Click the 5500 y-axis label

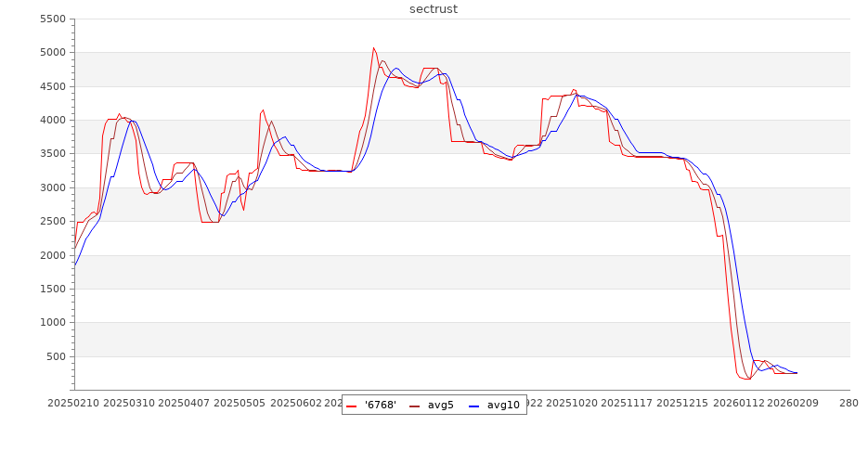coord(52,19)
